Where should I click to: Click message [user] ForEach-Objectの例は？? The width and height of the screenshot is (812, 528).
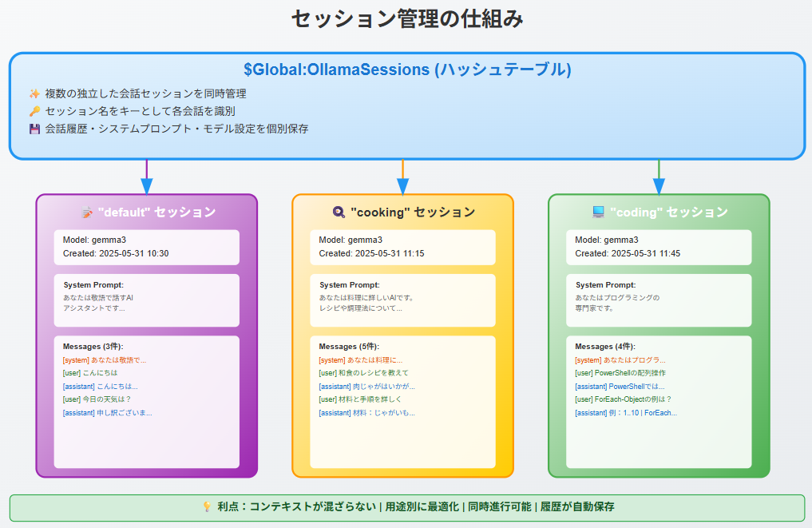[624, 399]
